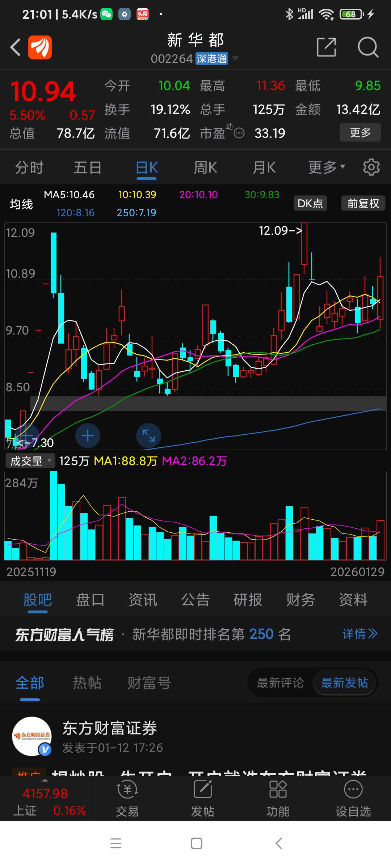Screen dimensions: 391x868
Task: Tap the post time 发表于01-12 17:26
Action: click(113, 748)
